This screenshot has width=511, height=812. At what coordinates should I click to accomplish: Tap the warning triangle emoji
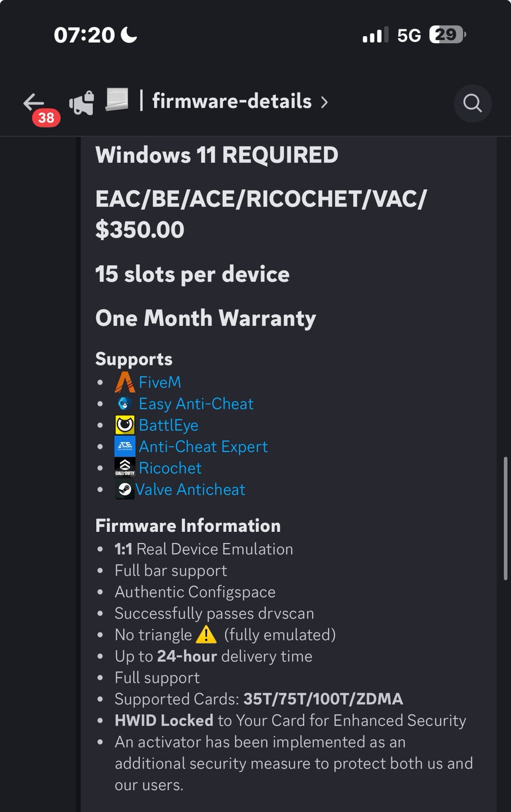[x=206, y=635]
